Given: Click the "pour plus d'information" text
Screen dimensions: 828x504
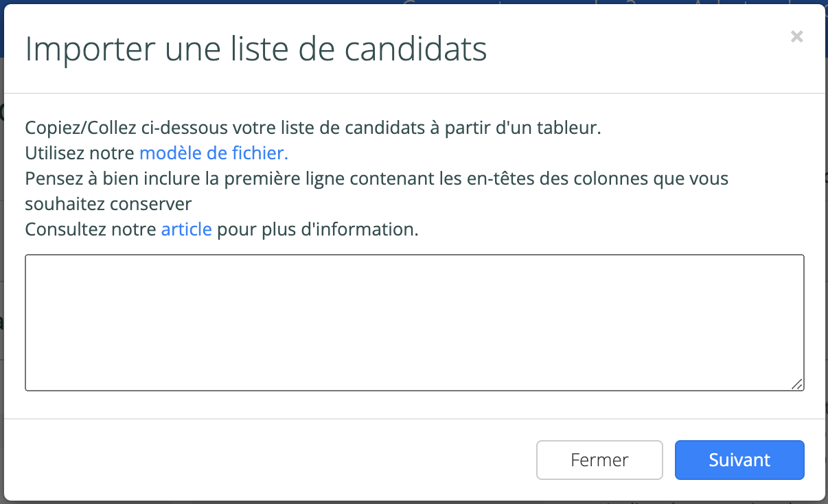Looking at the screenshot, I should [x=317, y=229].
